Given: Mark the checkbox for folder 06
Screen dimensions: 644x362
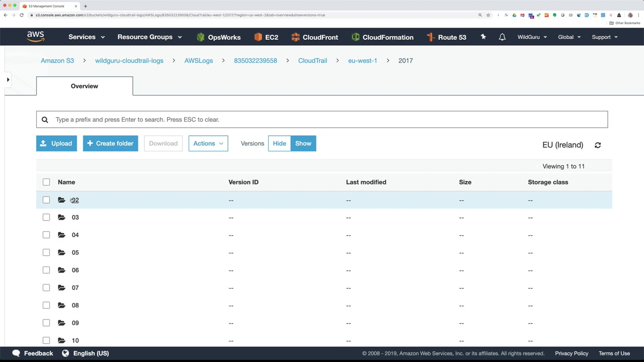Looking at the screenshot, I should point(46,270).
